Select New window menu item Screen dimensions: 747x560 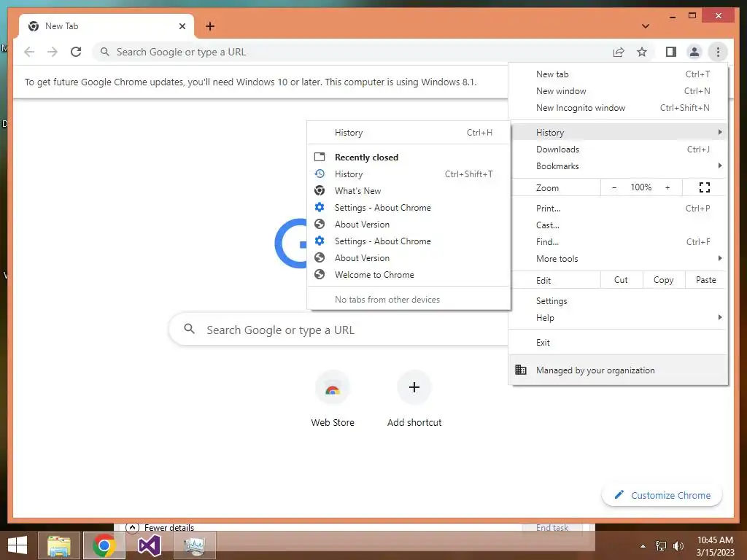click(x=619, y=91)
